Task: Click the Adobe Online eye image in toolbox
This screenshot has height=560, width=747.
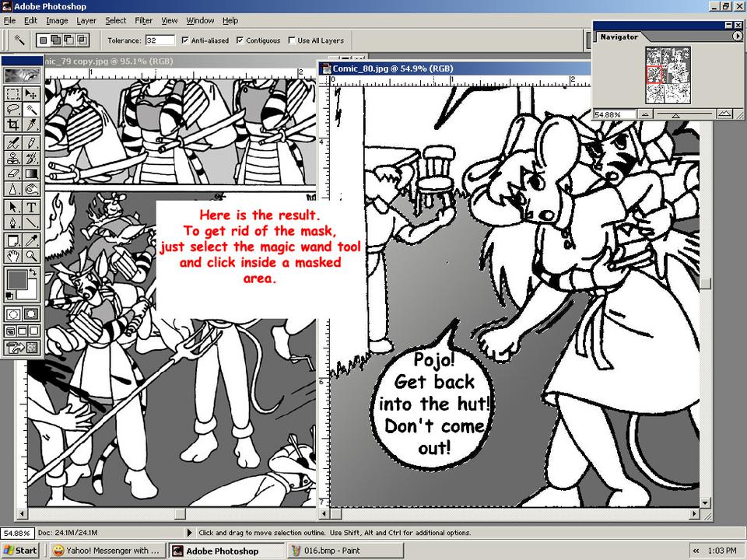Action: click(x=23, y=75)
